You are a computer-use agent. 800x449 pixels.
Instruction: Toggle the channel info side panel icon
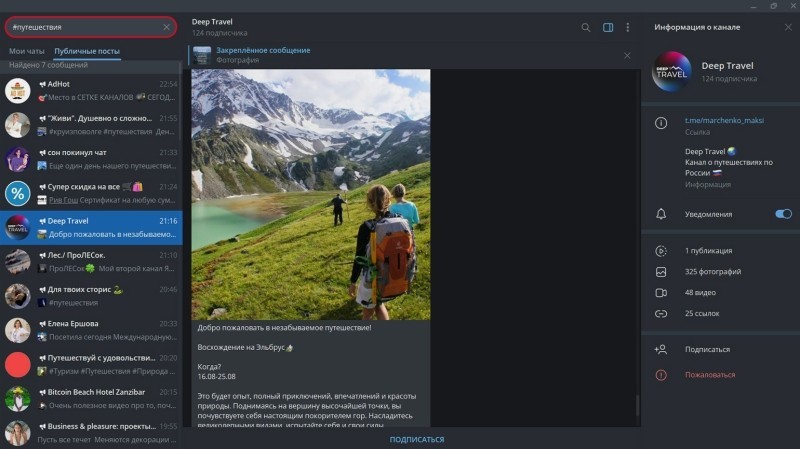pyautogui.click(x=608, y=28)
